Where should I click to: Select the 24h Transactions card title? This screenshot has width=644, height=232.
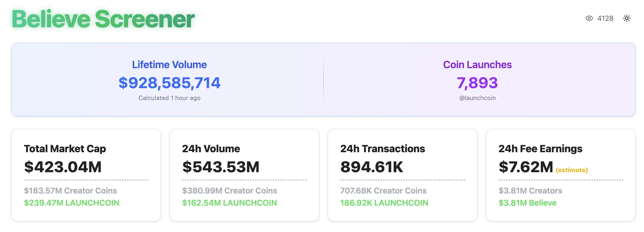click(x=382, y=149)
